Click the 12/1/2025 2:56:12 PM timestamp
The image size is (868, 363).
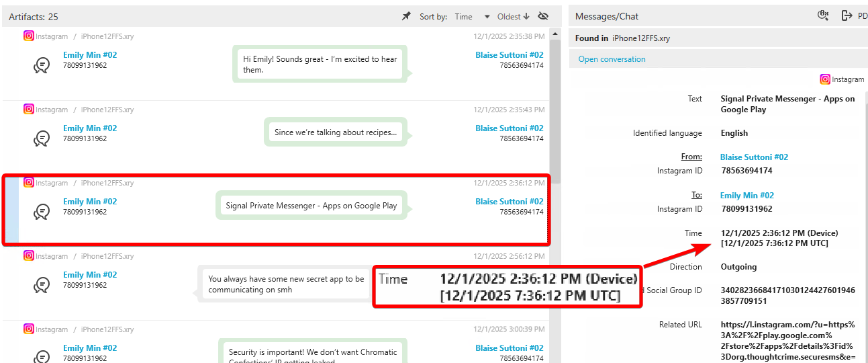[509, 256]
